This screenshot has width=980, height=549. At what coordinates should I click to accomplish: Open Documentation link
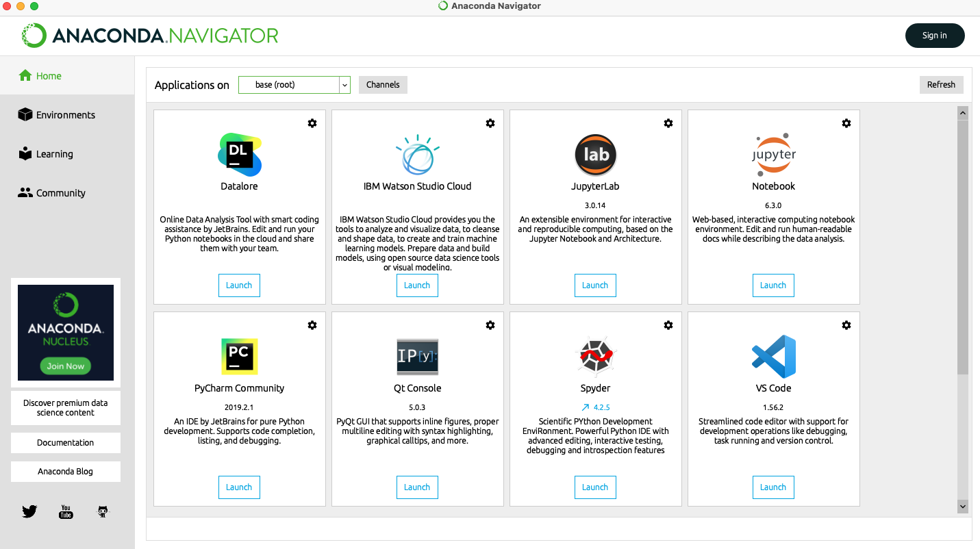pos(66,443)
